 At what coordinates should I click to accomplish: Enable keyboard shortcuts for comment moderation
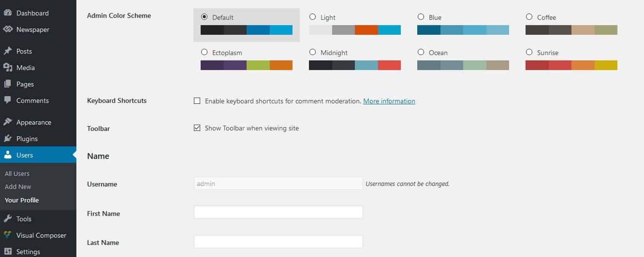tap(197, 101)
